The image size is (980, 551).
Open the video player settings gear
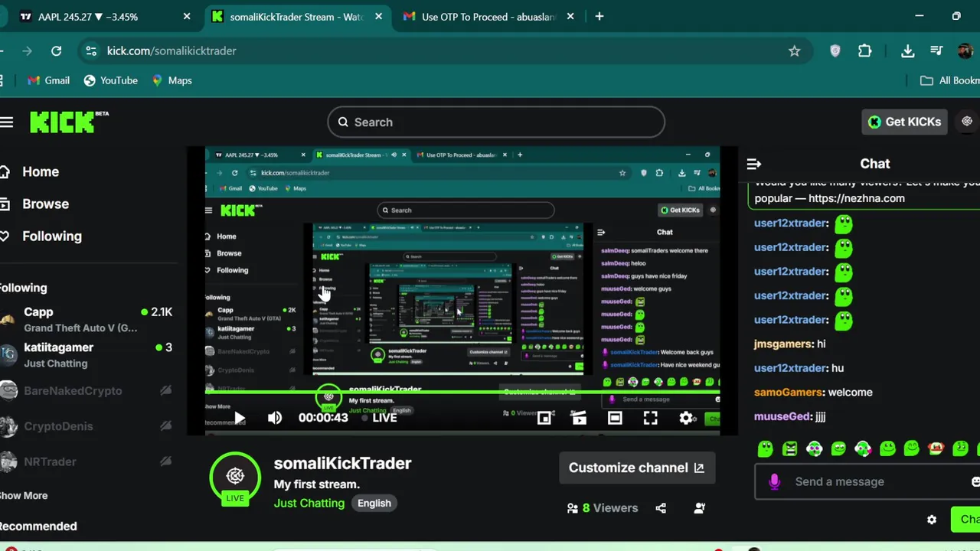coord(686,418)
